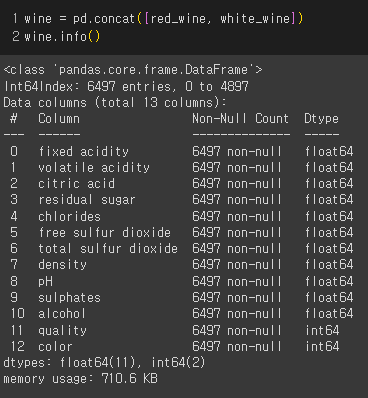Image resolution: width=368 pixels, height=398 pixels.
Task: Click the Int64Index 6497 entries line
Action: pyautogui.click(x=126, y=87)
